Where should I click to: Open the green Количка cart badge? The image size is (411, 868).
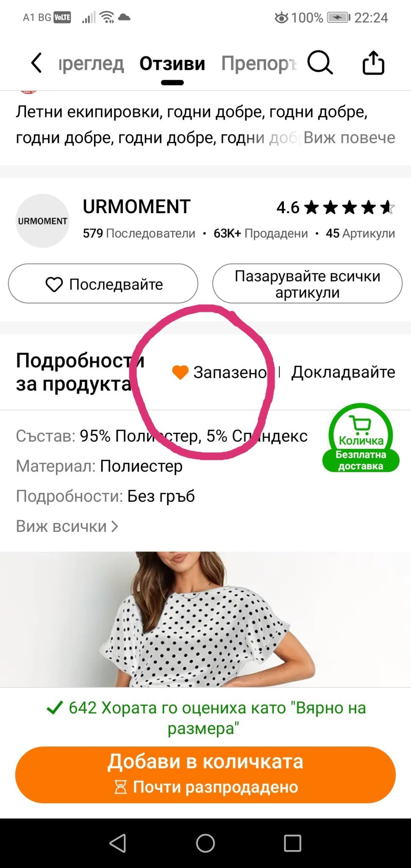click(x=361, y=438)
